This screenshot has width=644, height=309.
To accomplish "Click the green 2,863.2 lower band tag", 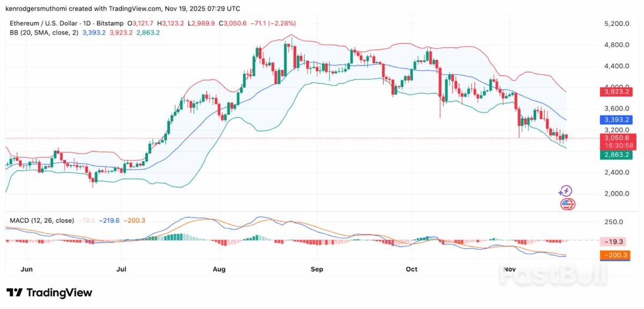I will tap(614, 155).
